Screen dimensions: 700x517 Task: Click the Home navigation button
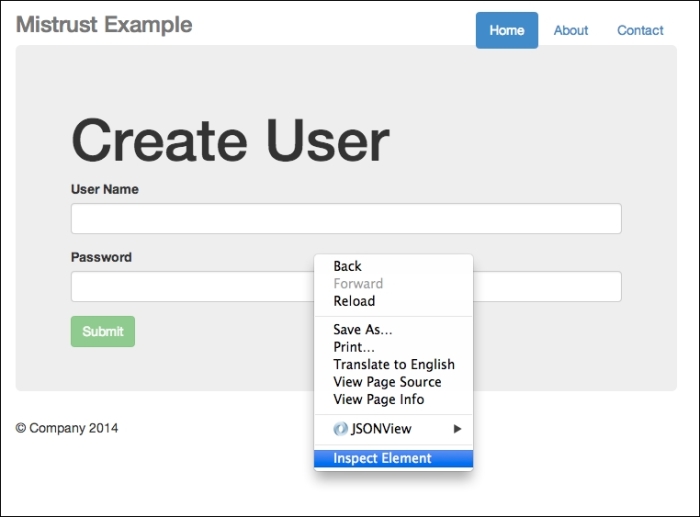click(507, 30)
